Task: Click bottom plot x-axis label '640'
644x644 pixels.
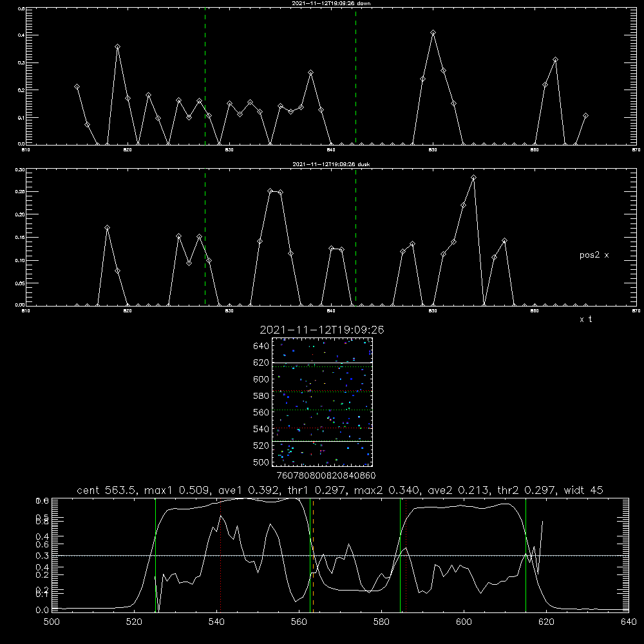Action: tap(629, 622)
